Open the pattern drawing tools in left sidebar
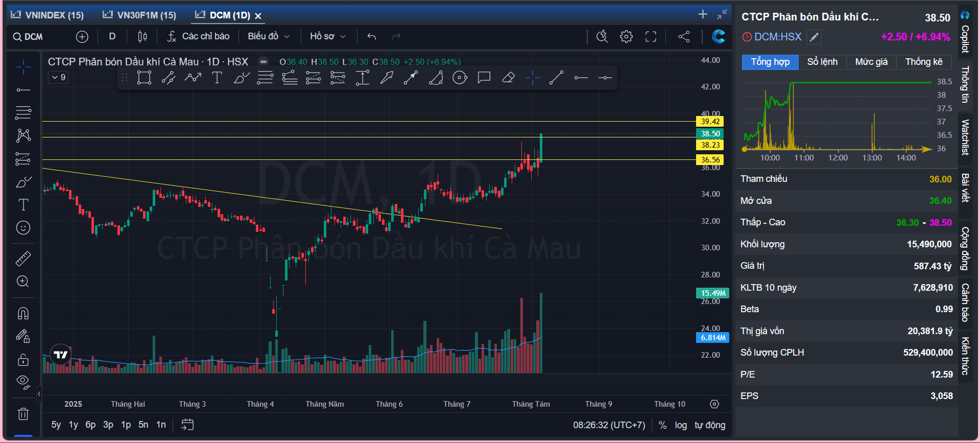This screenshot has width=980, height=443. [23, 135]
